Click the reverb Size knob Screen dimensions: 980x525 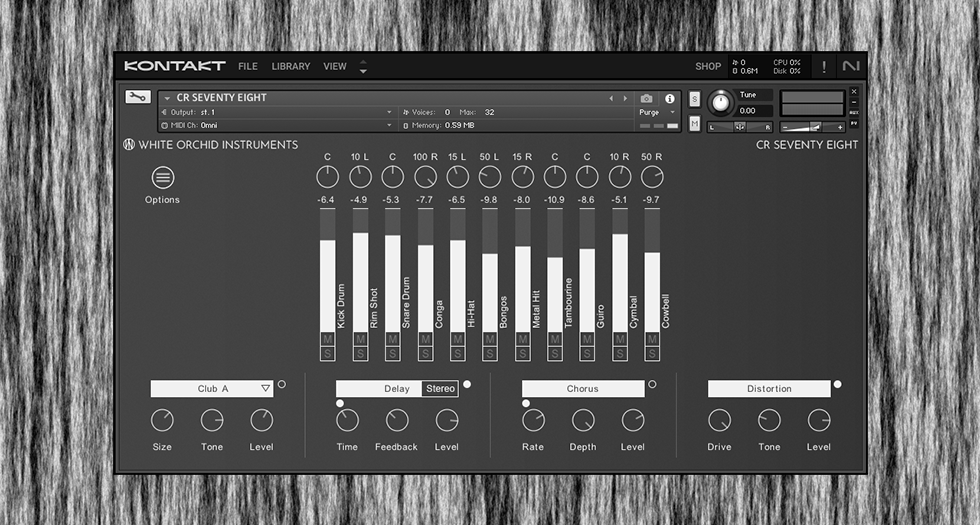coord(162,421)
